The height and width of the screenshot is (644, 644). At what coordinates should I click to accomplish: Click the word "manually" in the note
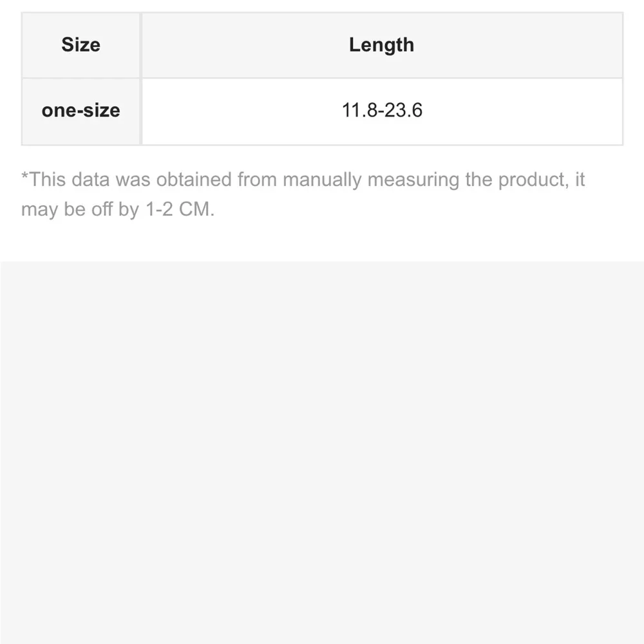pyautogui.click(x=322, y=179)
